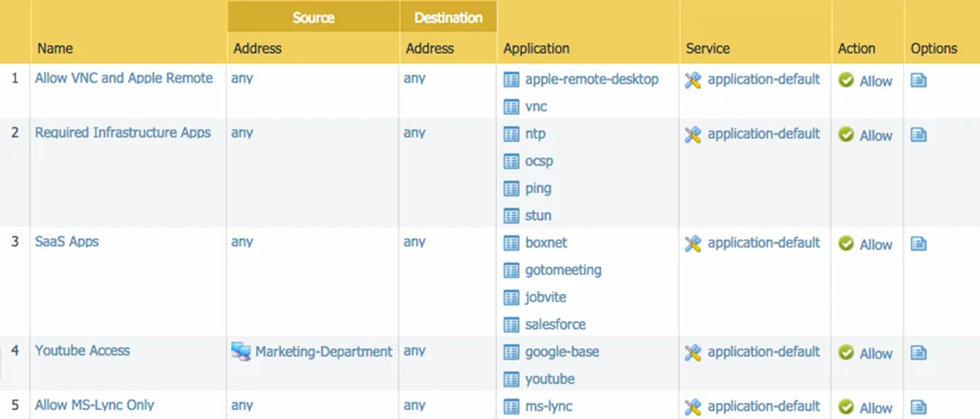Click the ping application name
The height and width of the screenshot is (419, 980).
click(x=539, y=188)
